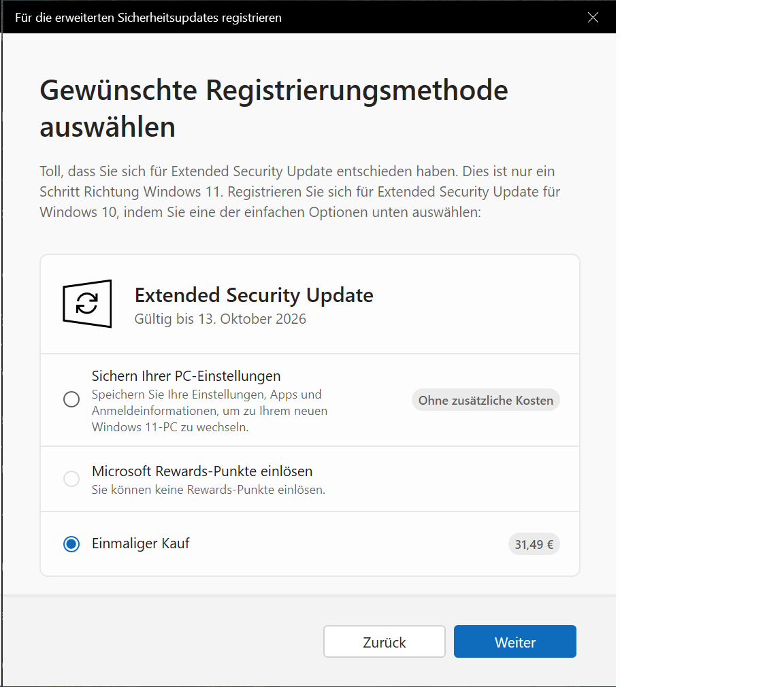Click the dialog title bar text
This screenshot has height=687, width=784.
tap(148, 17)
